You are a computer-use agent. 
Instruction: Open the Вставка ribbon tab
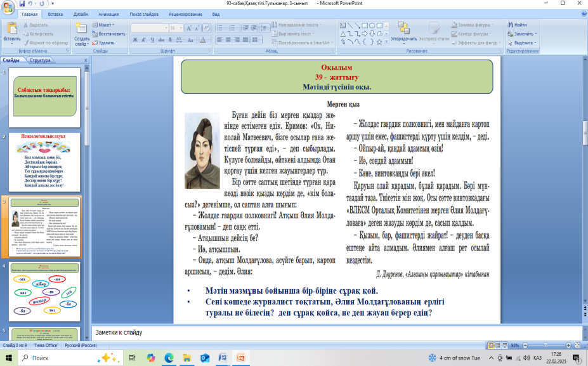point(55,13)
